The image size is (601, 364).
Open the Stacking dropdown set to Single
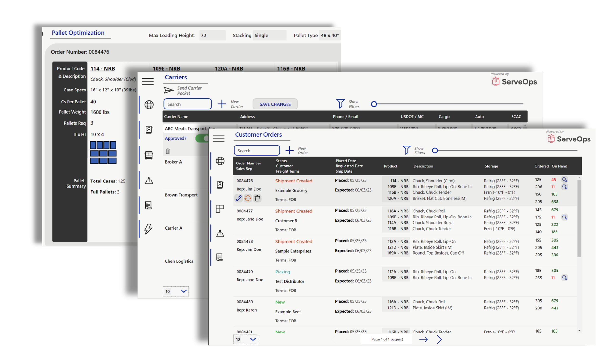269,35
